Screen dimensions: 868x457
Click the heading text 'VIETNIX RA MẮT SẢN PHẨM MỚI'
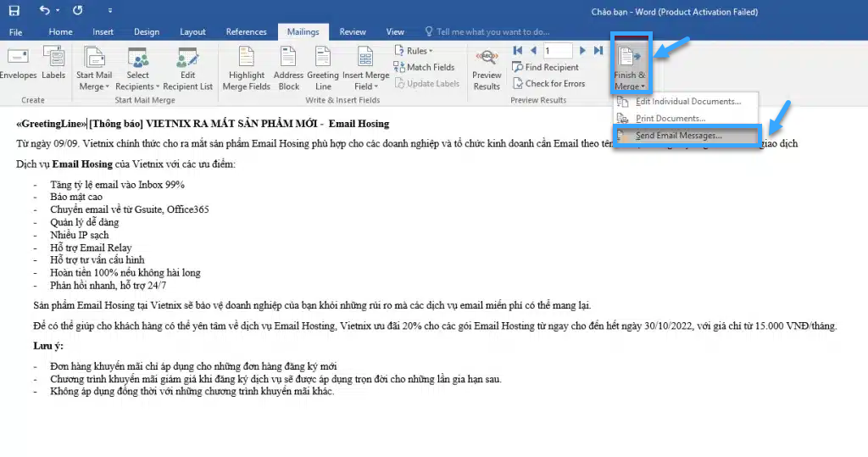[231, 124]
